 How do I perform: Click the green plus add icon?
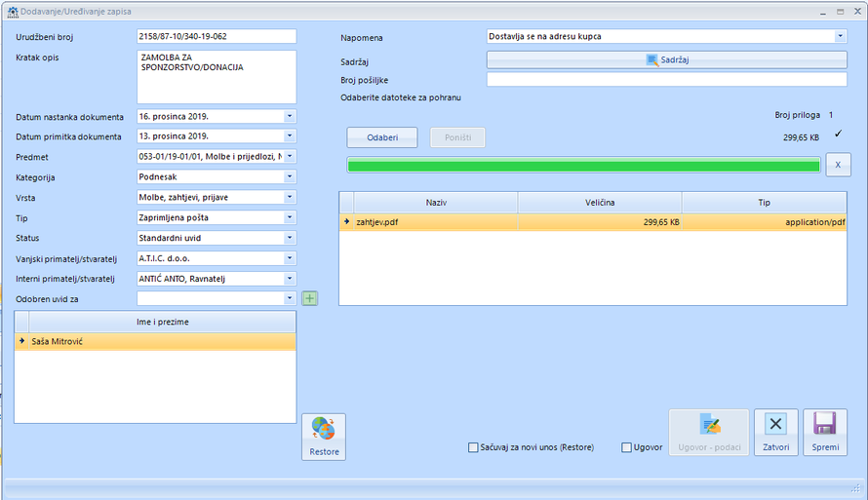[310, 298]
